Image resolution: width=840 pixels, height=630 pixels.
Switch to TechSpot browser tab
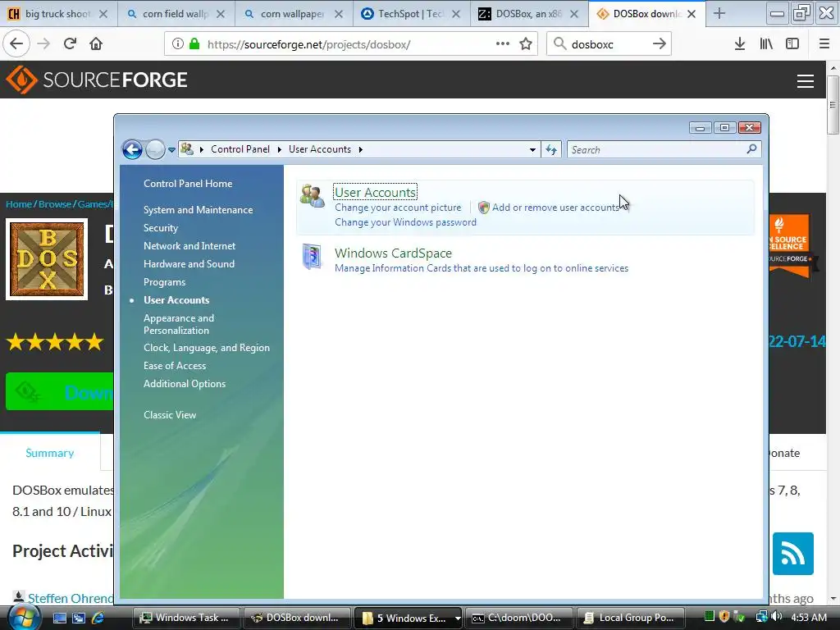tap(410, 14)
